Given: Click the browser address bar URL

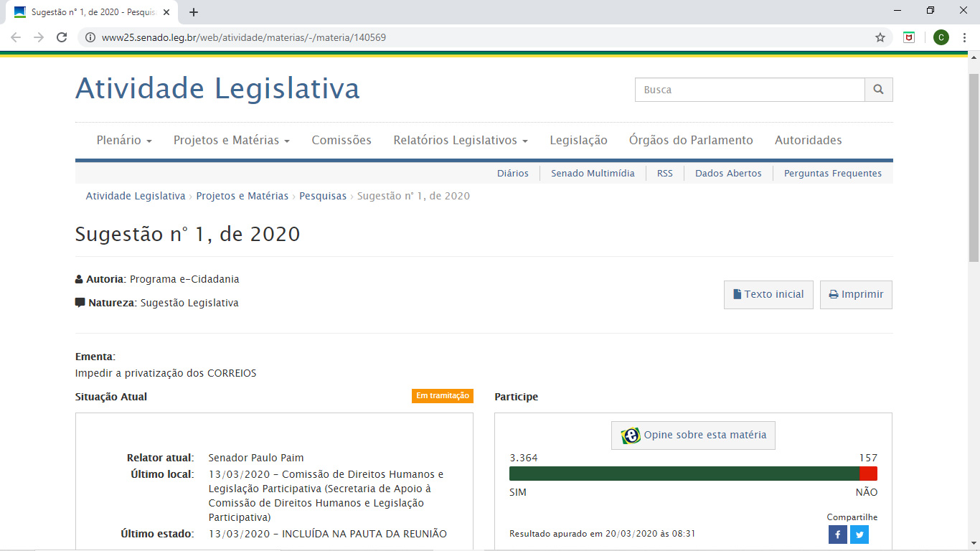Looking at the screenshot, I should coord(244,37).
